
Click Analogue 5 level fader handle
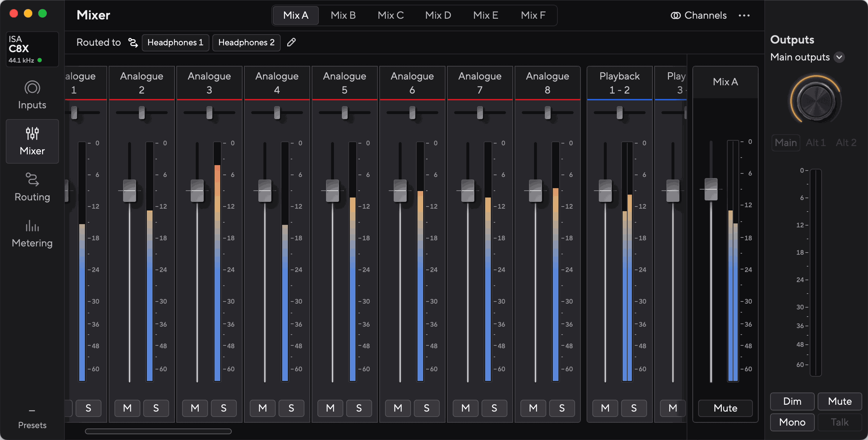pos(333,191)
